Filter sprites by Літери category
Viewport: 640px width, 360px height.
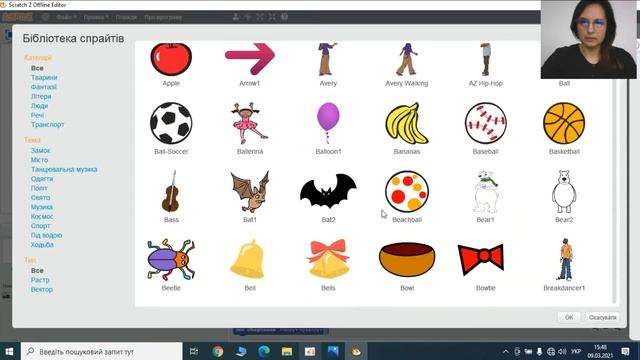[41, 96]
